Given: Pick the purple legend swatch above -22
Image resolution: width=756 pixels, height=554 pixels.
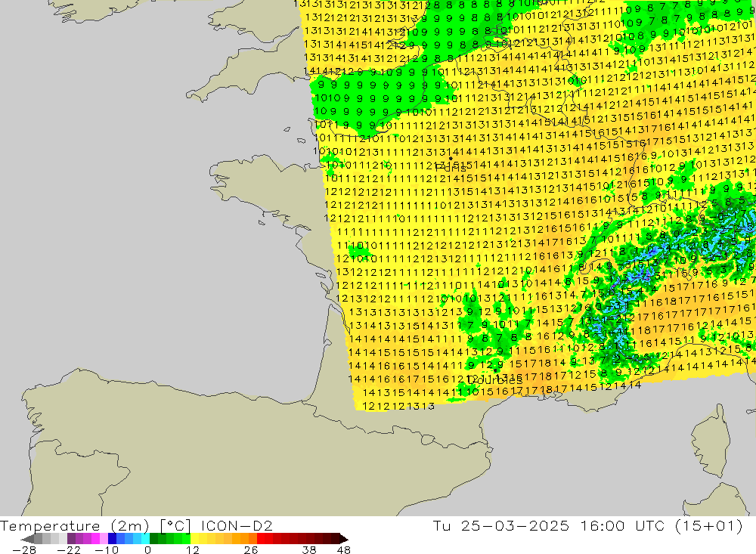Looking at the screenshot, I should [71, 539].
